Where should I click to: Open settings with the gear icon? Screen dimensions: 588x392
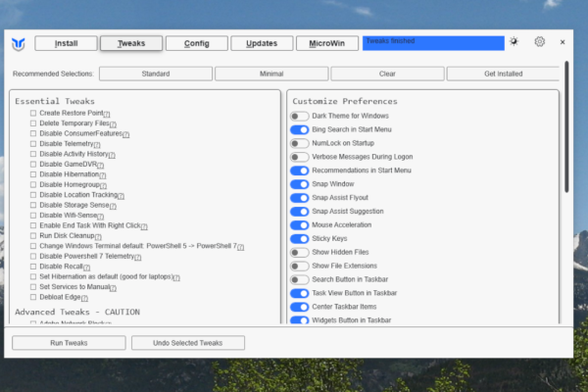tap(539, 41)
